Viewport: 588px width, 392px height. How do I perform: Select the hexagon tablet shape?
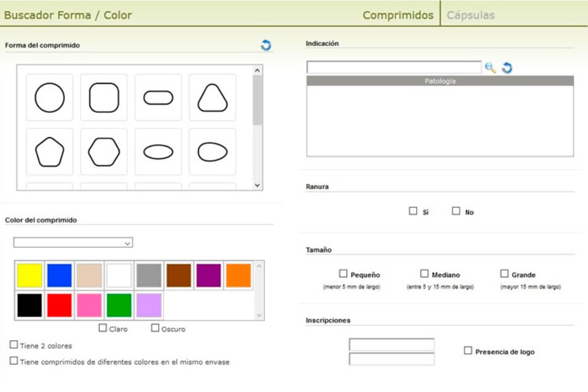coord(104,152)
